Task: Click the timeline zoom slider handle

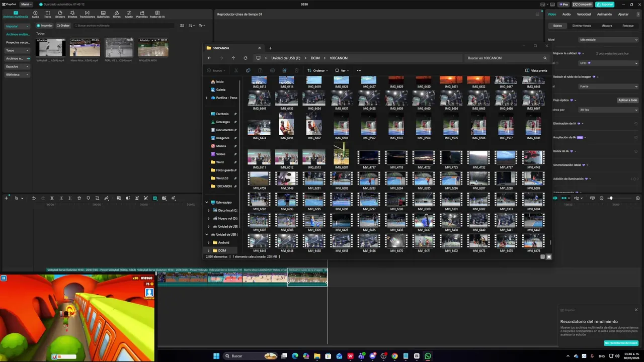Action: (611, 198)
